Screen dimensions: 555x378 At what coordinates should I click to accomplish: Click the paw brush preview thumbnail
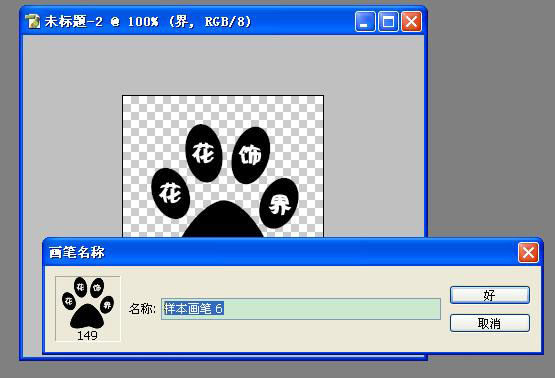(88, 309)
